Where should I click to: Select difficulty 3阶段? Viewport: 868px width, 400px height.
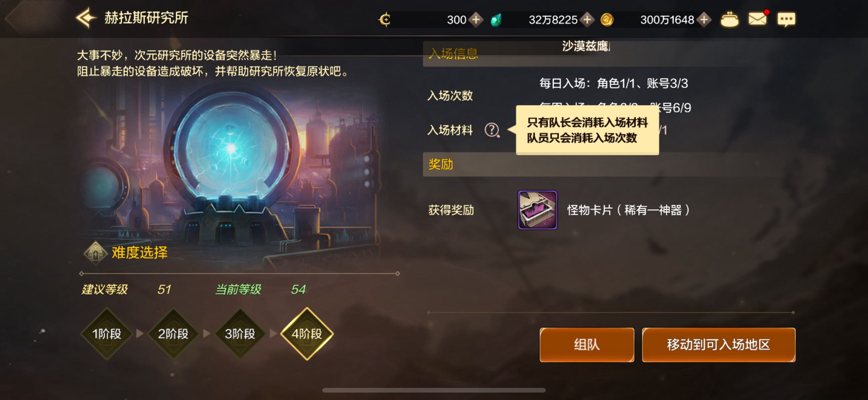coord(240,334)
